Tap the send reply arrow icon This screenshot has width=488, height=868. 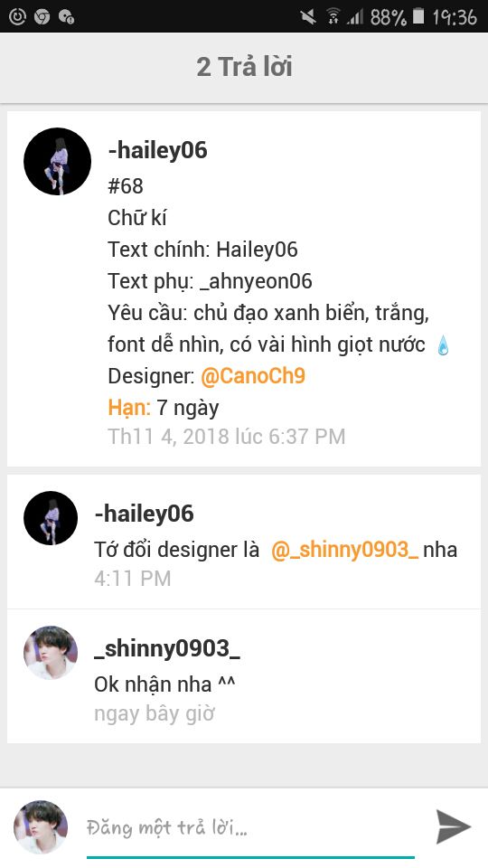point(453,827)
